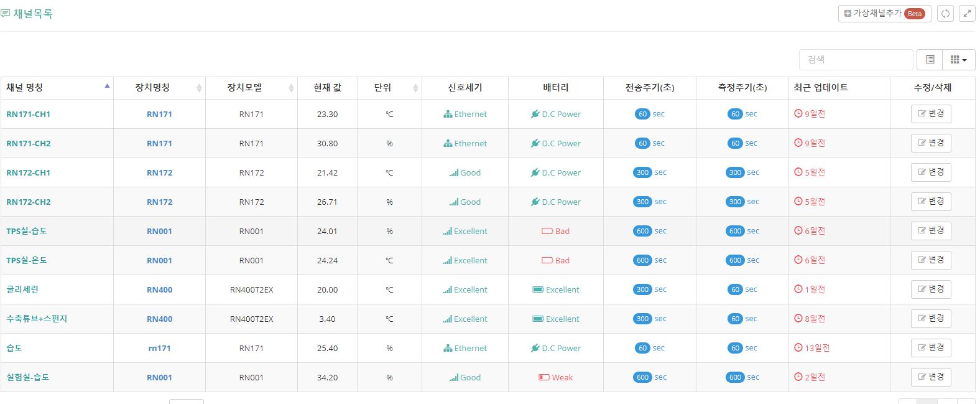Open the TPS실-습도 channel link
Image resolution: width=980 pixels, height=404 pixels.
pos(26,231)
